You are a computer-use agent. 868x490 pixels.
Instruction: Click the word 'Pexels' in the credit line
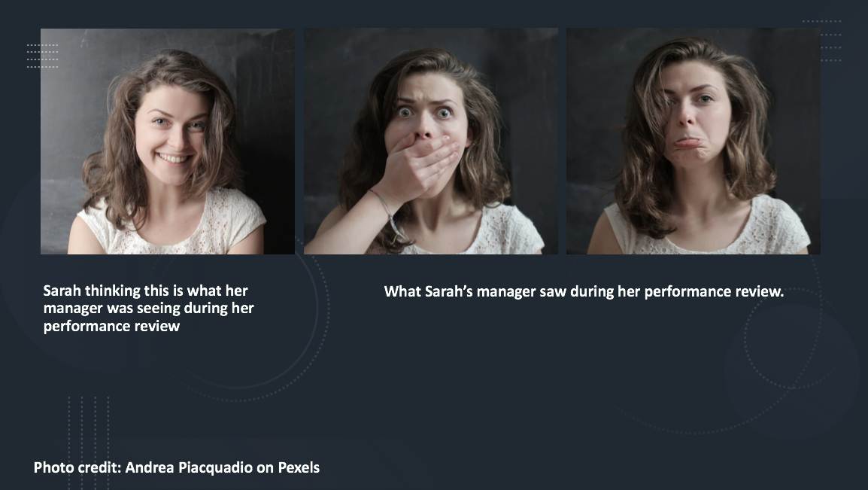point(299,467)
